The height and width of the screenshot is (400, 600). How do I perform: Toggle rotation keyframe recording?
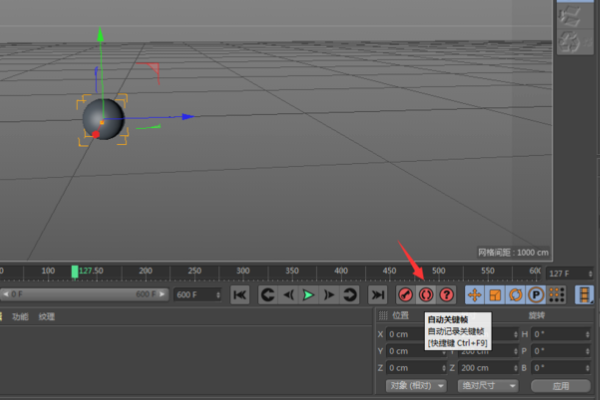tap(515, 295)
